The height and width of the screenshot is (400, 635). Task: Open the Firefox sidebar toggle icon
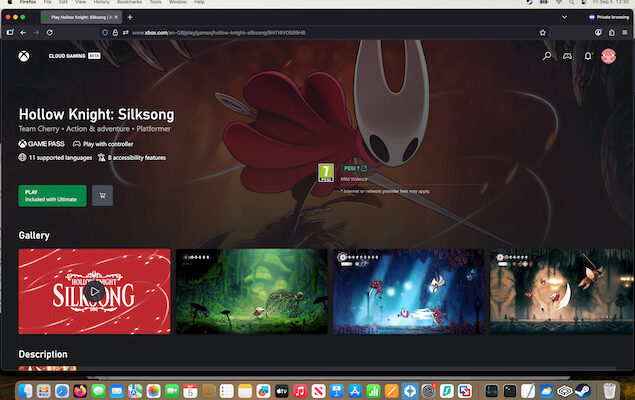click(x=10, y=32)
